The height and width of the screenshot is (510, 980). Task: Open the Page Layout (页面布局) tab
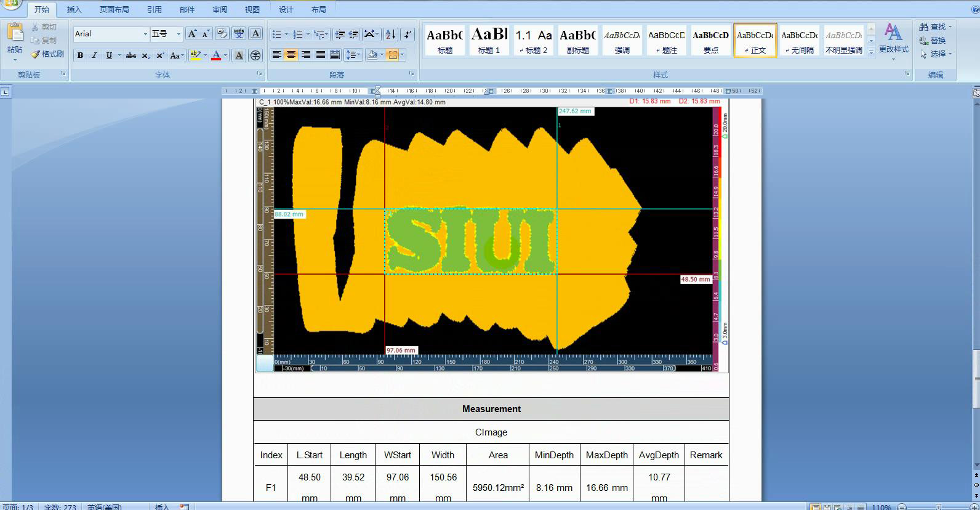[114, 9]
